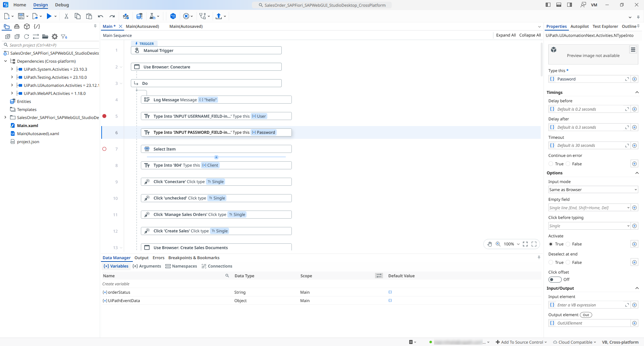Set Continue on error to True

click(x=551, y=164)
